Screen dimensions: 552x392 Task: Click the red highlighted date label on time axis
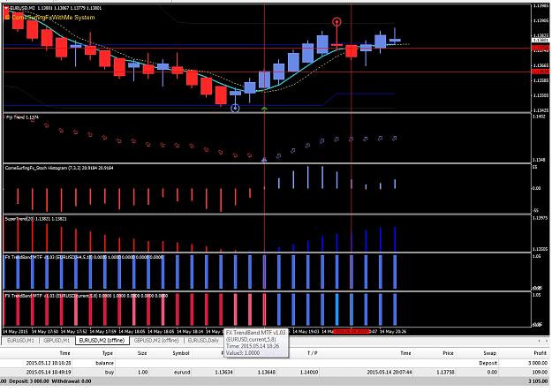351,331
